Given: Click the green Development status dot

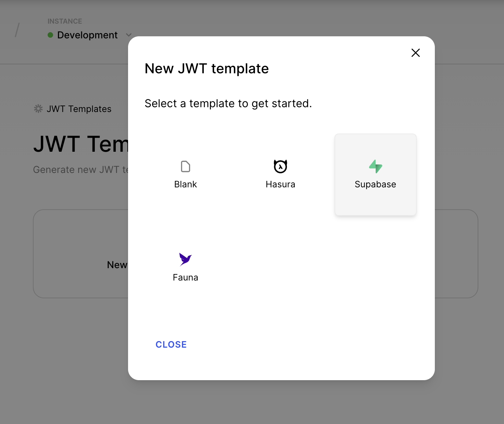Looking at the screenshot, I should coord(50,35).
